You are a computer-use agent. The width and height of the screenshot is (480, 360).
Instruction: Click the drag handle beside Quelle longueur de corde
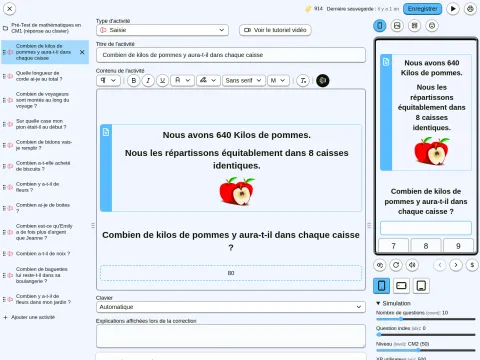pyautogui.click(x=4, y=76)
